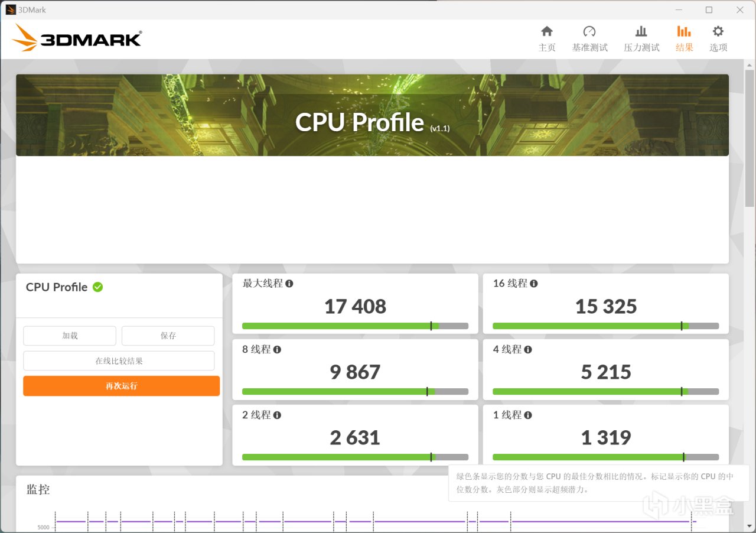Click the info icon beside 2 线程
756x533 pixels.
[x=277, y=415]
